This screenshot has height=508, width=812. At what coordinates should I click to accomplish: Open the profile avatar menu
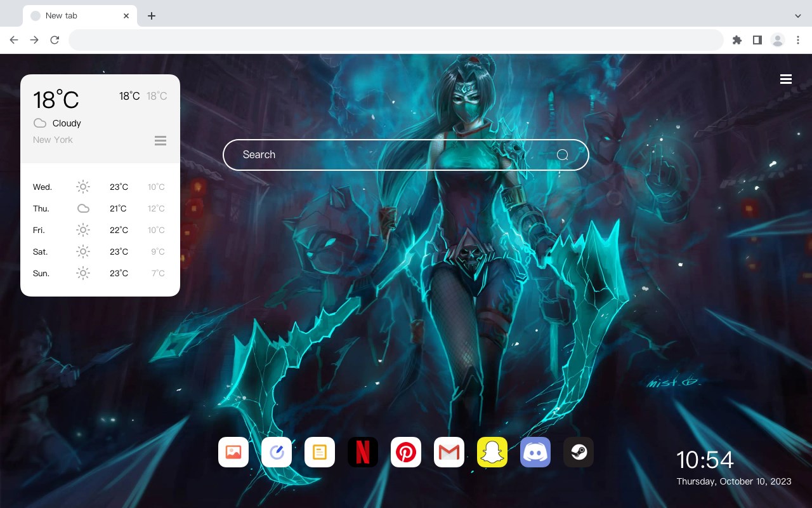(778, 40)
